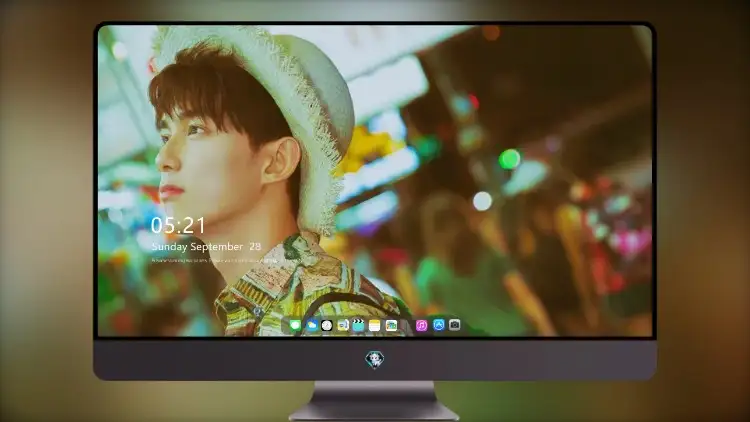Open the Camera app in the dock

coord(455,325)
